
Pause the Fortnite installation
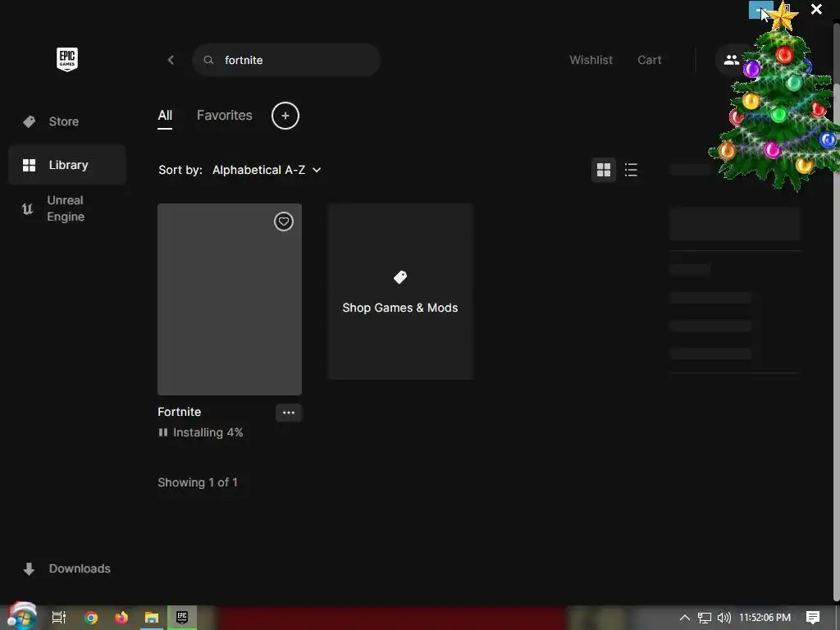coord(163,432)
